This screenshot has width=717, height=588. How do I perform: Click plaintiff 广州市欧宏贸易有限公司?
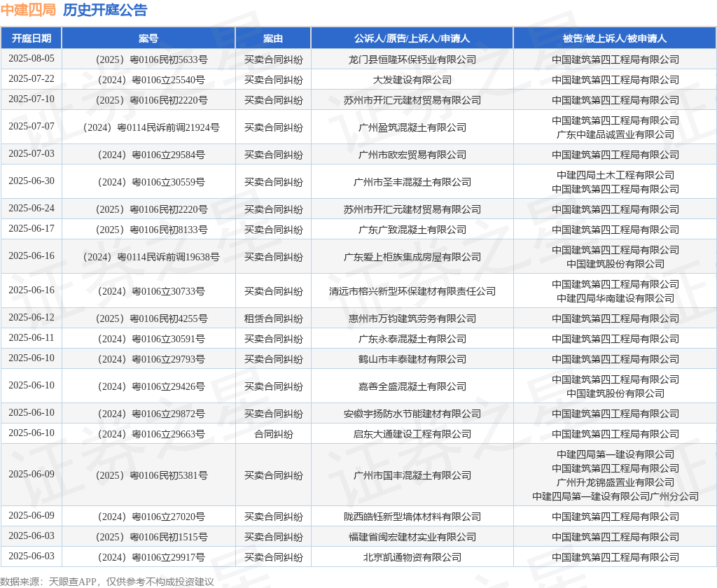(412, 155)
